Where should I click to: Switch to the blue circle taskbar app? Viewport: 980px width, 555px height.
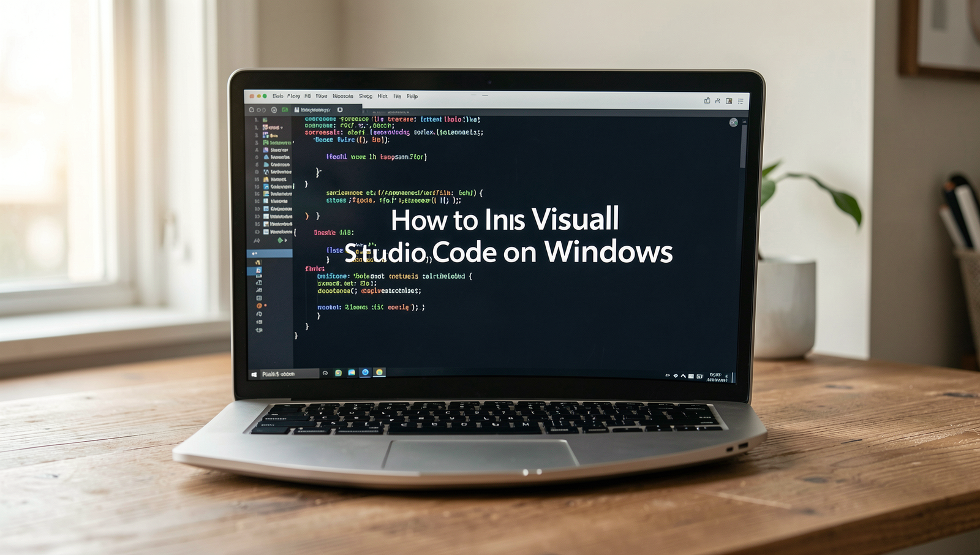[x=365, y=372]
